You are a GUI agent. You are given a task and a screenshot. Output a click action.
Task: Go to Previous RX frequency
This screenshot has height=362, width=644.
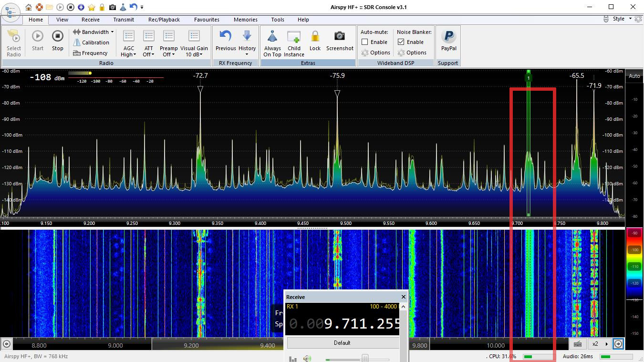(226, 41)
